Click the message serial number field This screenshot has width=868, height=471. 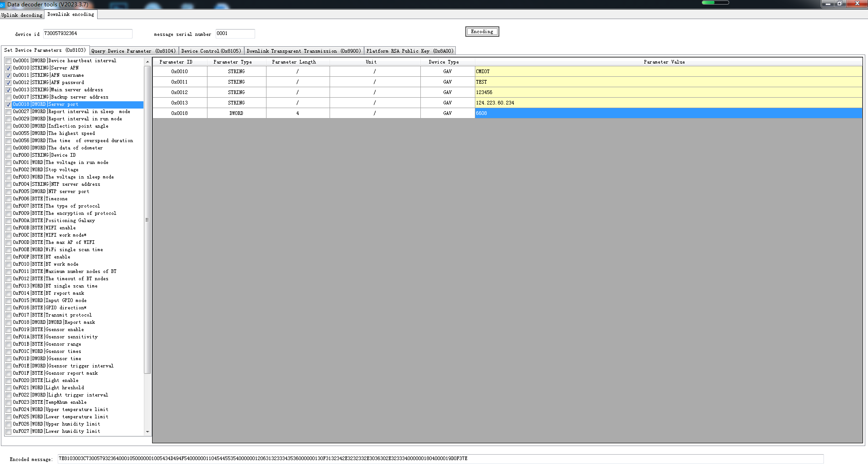[235, 34]
